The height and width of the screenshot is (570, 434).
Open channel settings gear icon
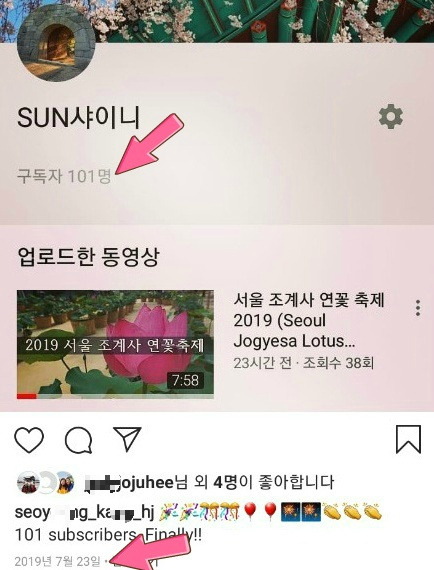pos(391,117)
